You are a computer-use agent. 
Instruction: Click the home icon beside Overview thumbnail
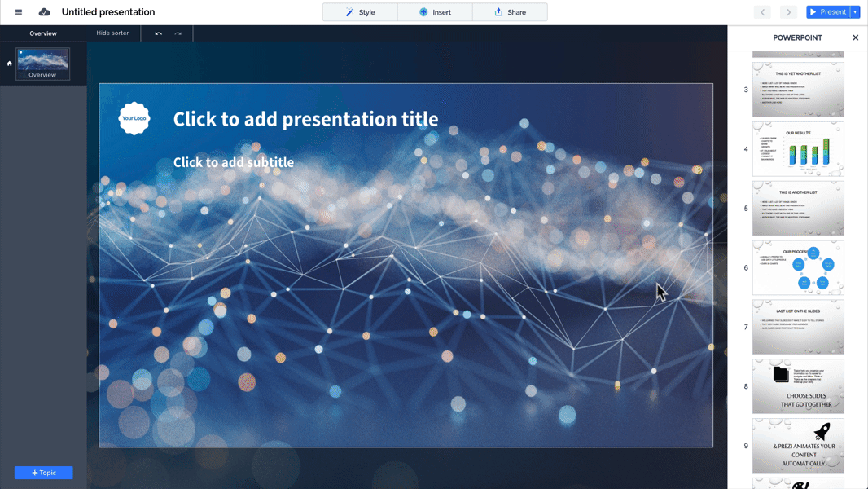pos(10,63)
